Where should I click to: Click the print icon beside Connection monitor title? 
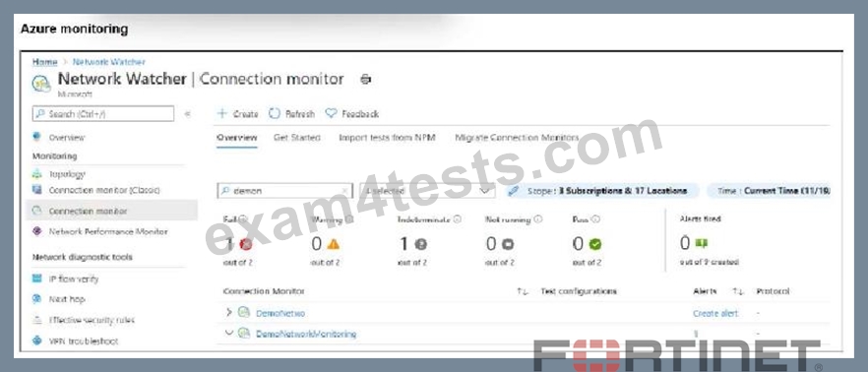point(365,80)
